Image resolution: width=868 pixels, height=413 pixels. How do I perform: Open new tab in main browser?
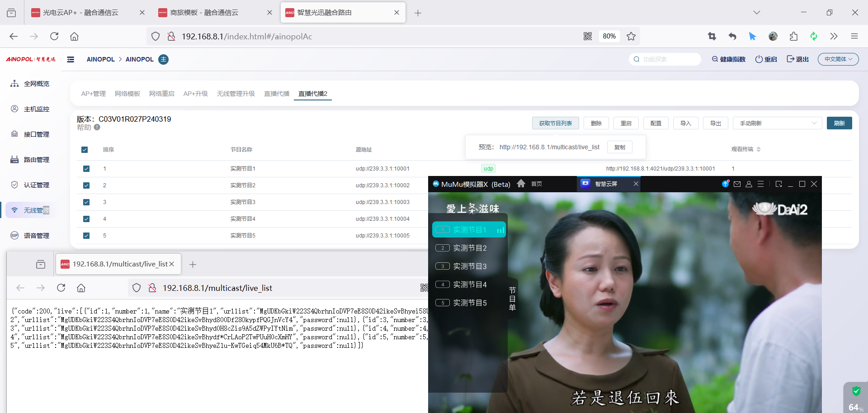[418, 13]
